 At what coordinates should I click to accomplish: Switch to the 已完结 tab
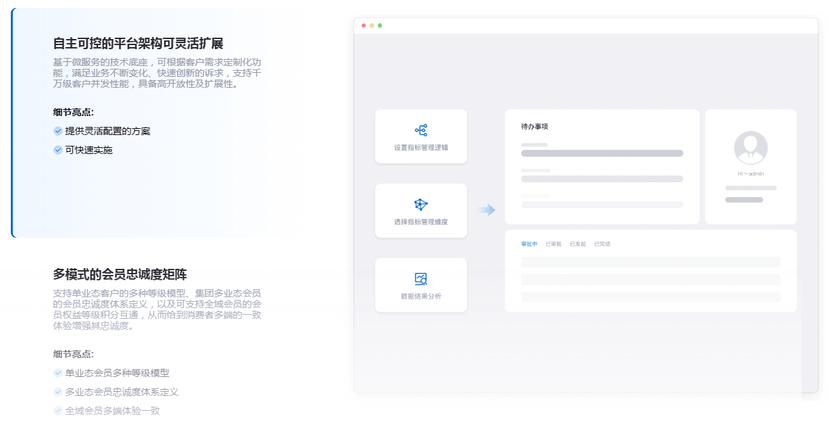[x=602, y=244]
